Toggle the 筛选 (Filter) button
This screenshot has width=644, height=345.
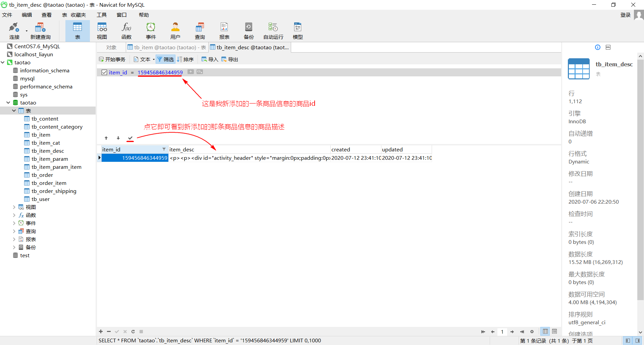(165, 59)
